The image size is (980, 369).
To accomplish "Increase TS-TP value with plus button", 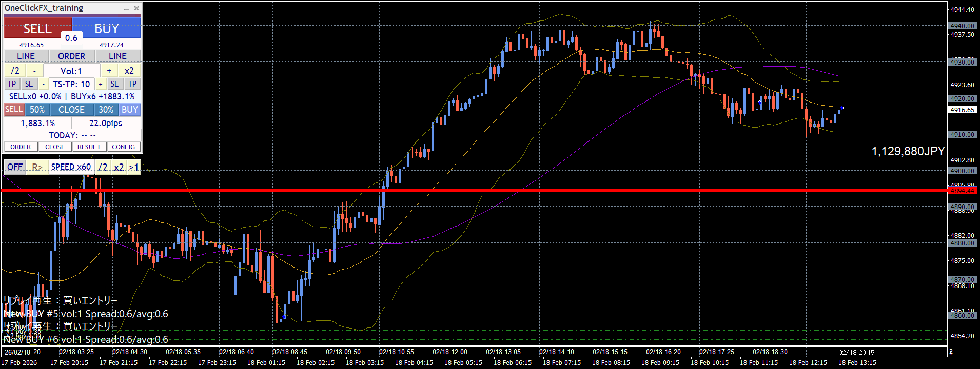I will (101, 84).
